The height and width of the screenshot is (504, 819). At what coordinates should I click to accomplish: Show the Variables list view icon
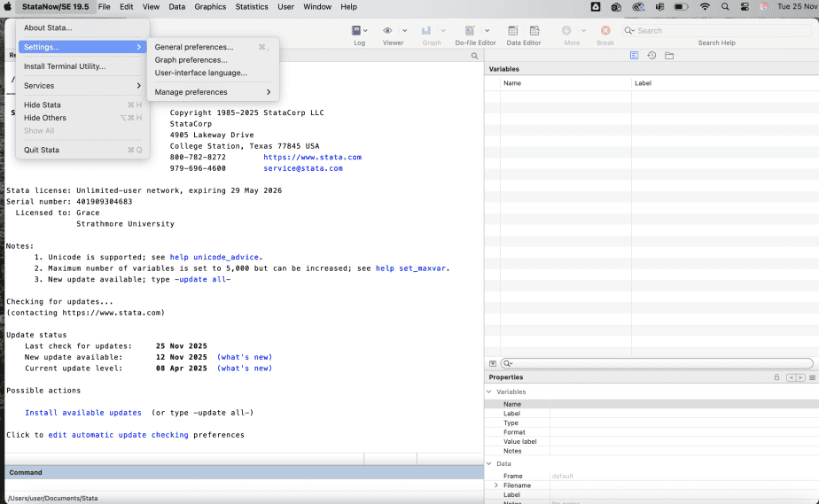click(x=634, y=55)
